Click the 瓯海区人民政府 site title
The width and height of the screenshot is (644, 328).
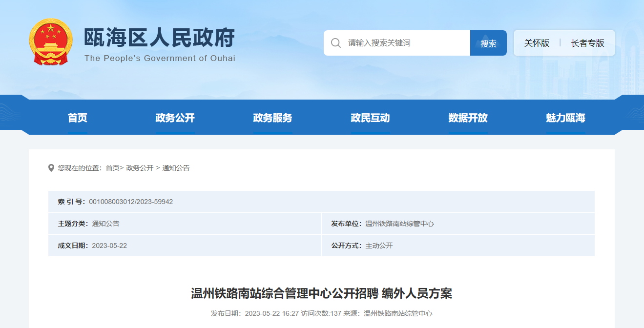[x=159, y=38]
